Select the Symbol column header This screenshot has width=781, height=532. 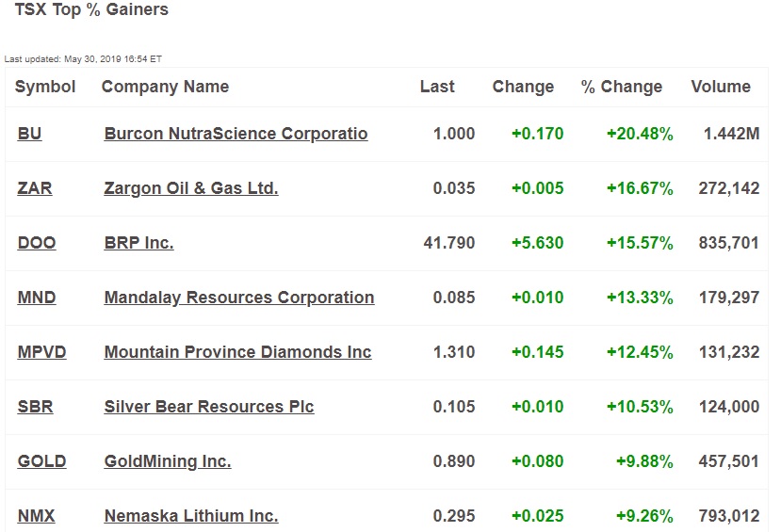45,87
